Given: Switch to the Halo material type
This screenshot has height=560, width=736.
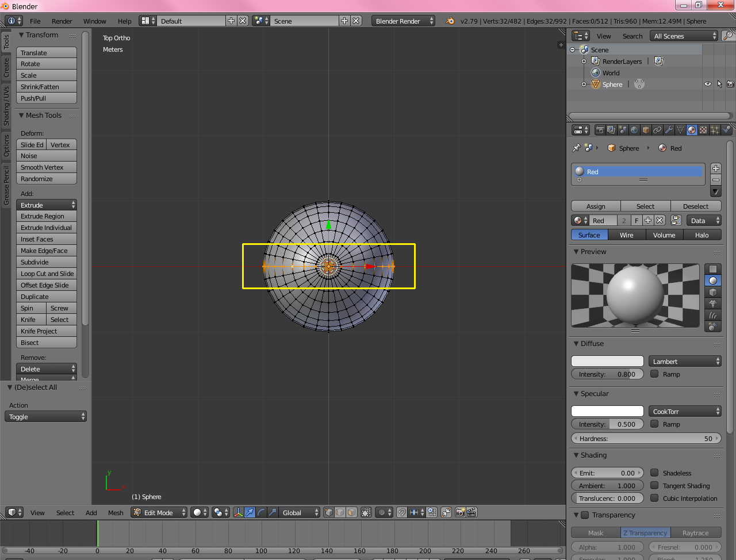Looking at the screenshot, I should tap(702, 235).
